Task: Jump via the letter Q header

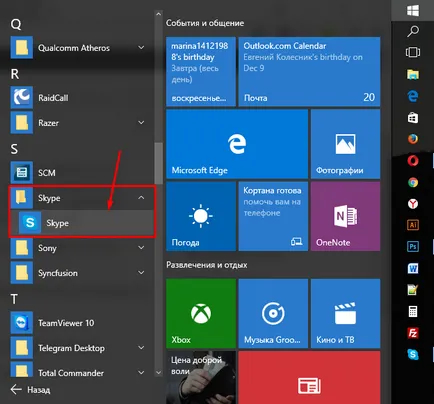Action: coord(16,24)
